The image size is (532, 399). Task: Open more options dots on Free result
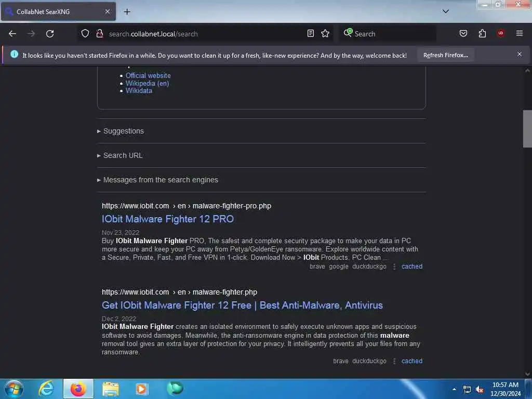click(x=394, y=362)
